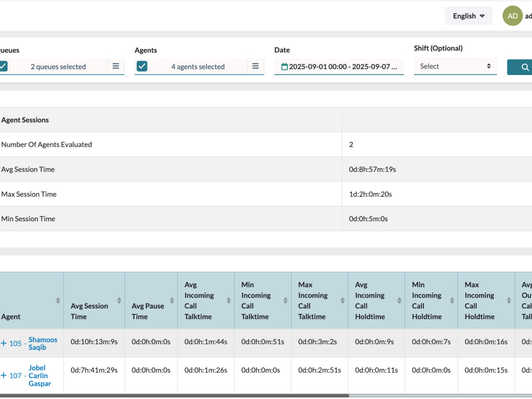
Task: Click the Number Of Agents Evaluated label
Action: click(x=46, y=145)
